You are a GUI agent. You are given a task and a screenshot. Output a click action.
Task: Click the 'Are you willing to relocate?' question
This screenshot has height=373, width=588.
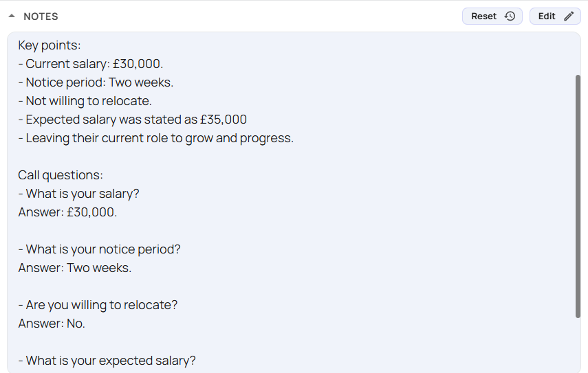tap(98, 305)
